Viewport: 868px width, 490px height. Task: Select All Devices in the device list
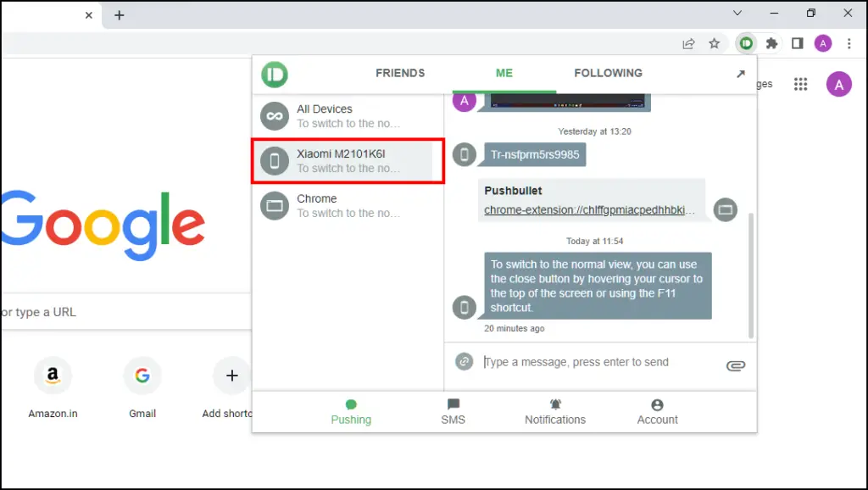click(x=348, y=116)
